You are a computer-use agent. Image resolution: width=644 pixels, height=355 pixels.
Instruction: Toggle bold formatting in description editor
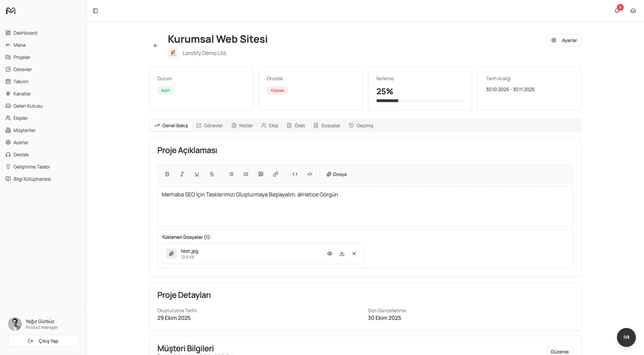(x=167, y=174)
